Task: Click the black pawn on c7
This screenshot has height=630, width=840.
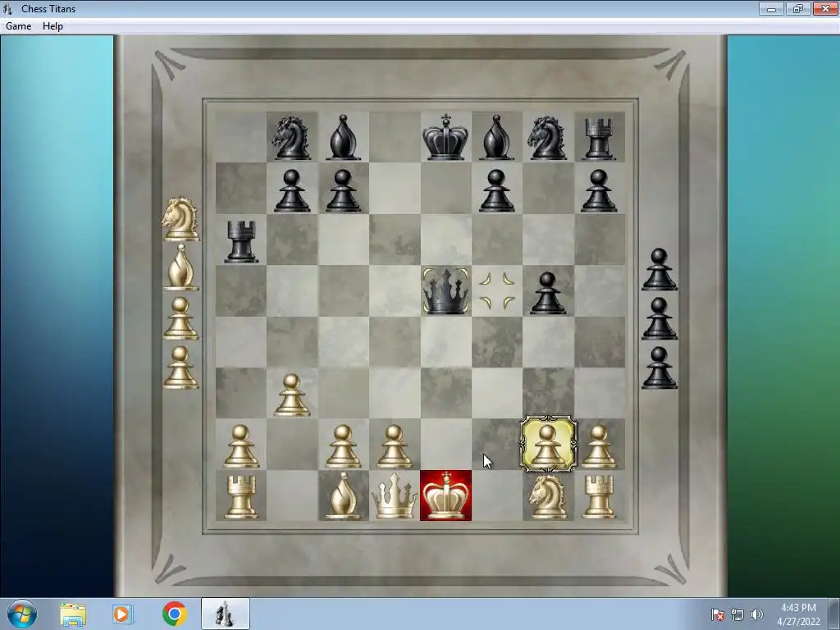Action: click(343, 190)
